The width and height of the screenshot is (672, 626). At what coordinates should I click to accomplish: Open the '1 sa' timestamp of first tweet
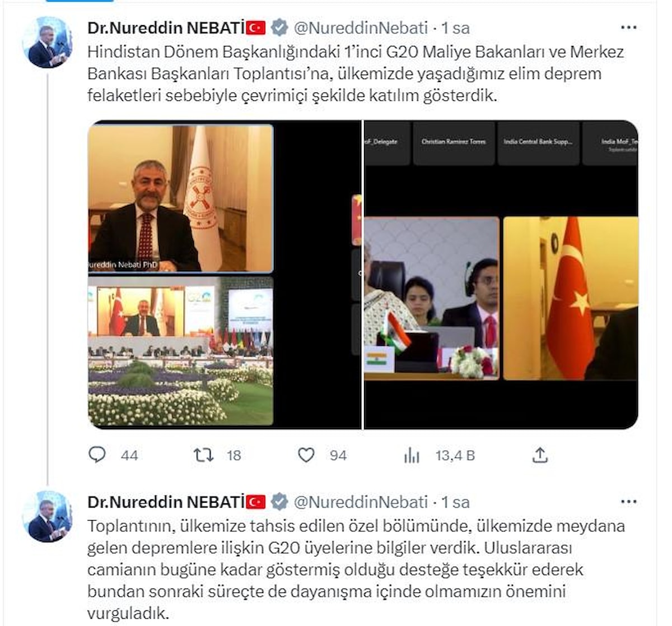455,27
